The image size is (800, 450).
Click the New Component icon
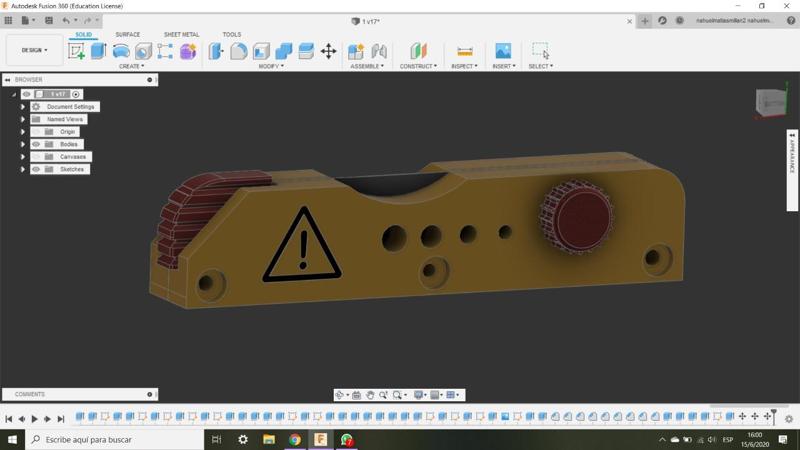click(356, 51)
